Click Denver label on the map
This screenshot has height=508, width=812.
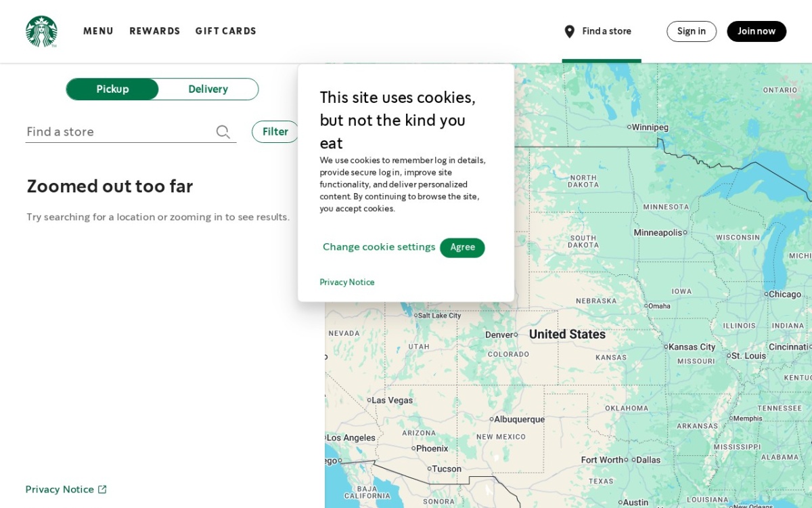tap(499, 335)
